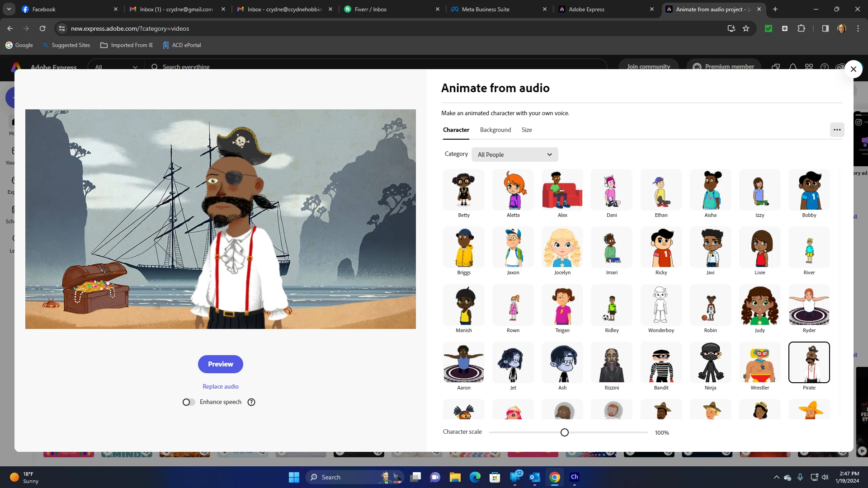The height and width of the screenshot is (488, 868).
Task: Click the Enhance speech help icon
Action: point(251,402)
